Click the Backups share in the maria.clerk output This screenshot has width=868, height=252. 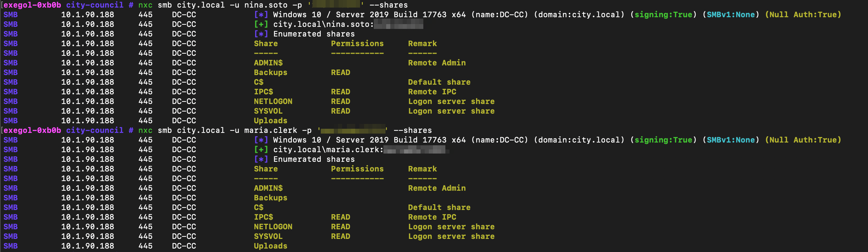click(271, 198)
